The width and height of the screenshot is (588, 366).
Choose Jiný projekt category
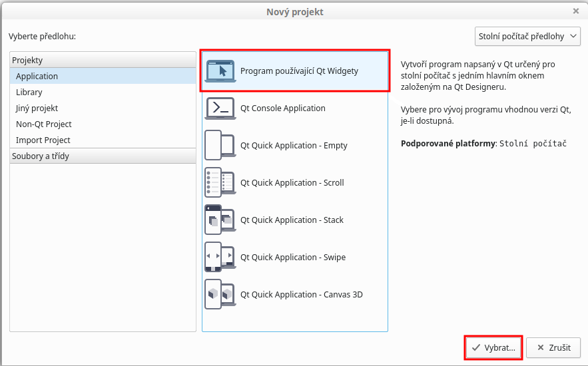pos(37,108)
